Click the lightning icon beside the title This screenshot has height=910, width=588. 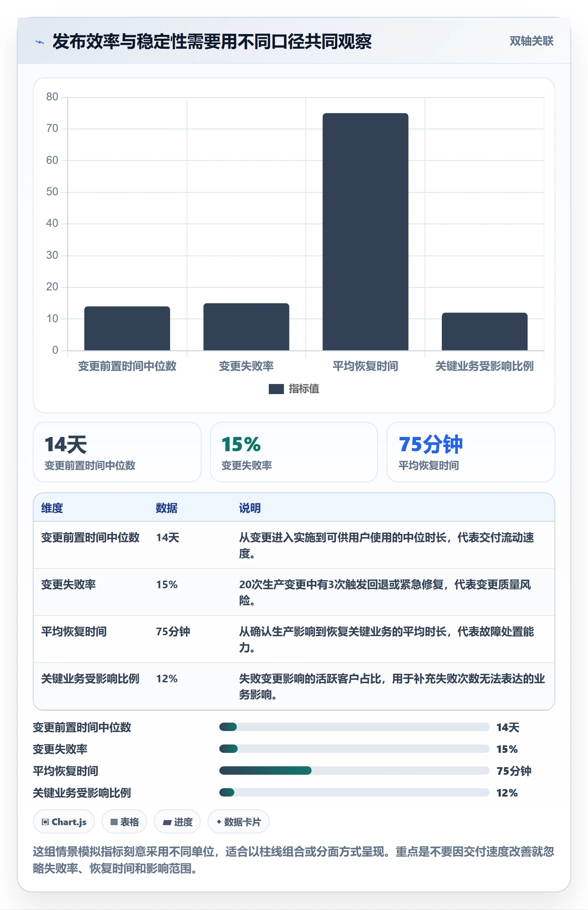coord(40,42)
